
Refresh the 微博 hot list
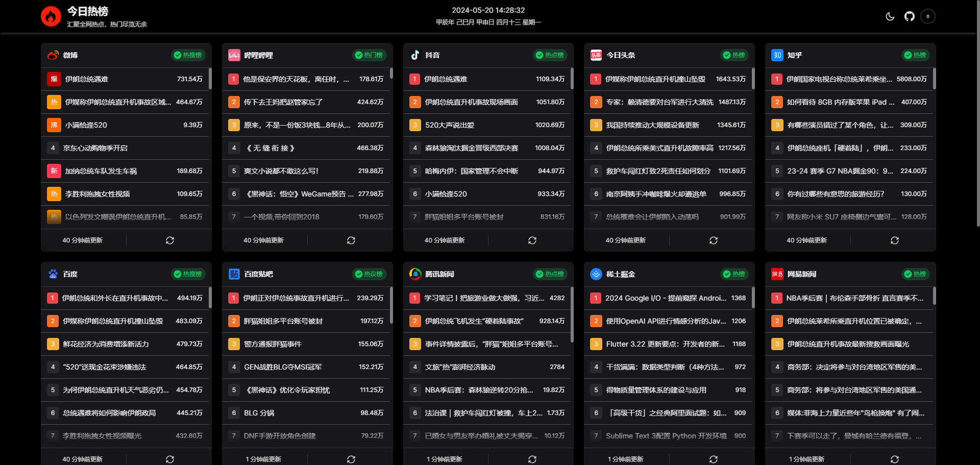pos(170,240)
